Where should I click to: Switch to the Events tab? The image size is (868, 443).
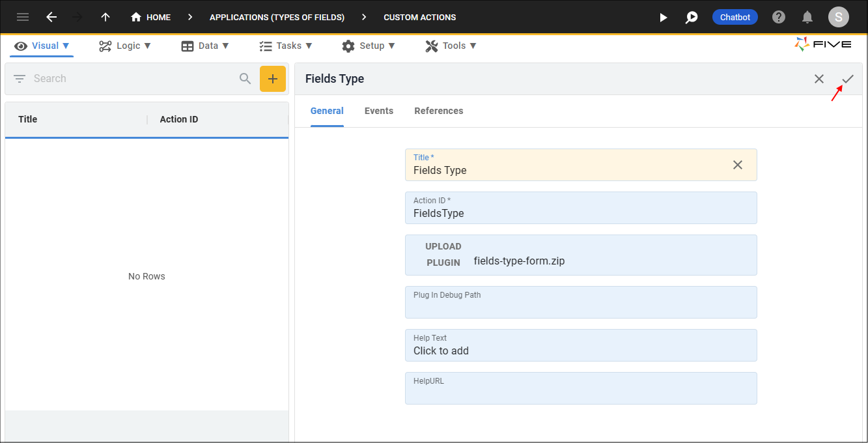pos(379,111)
